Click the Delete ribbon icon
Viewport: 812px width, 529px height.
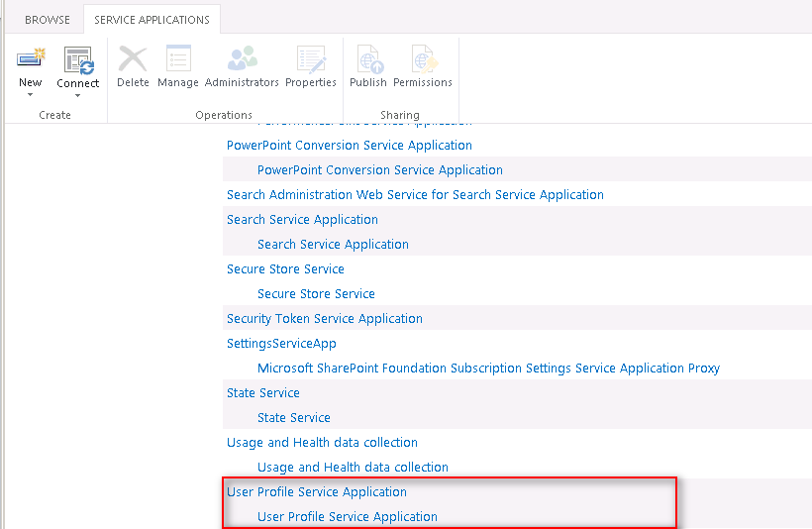(133, 58)
